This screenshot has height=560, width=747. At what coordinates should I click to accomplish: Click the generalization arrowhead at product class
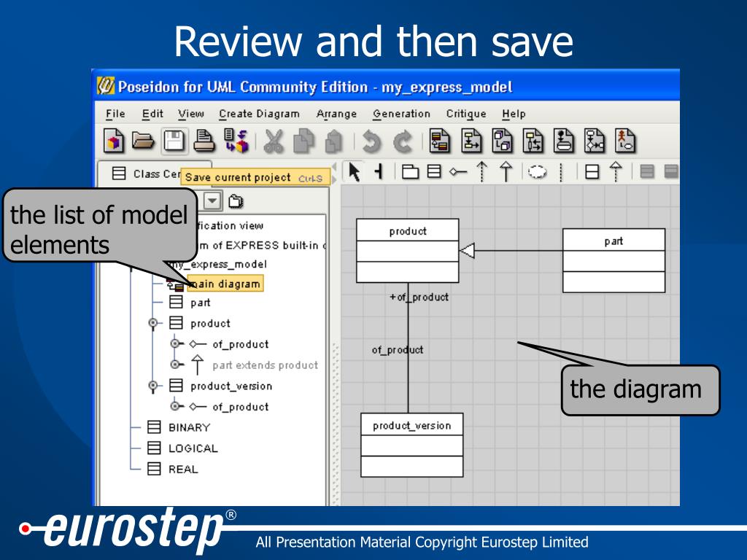tap(468, 251)
